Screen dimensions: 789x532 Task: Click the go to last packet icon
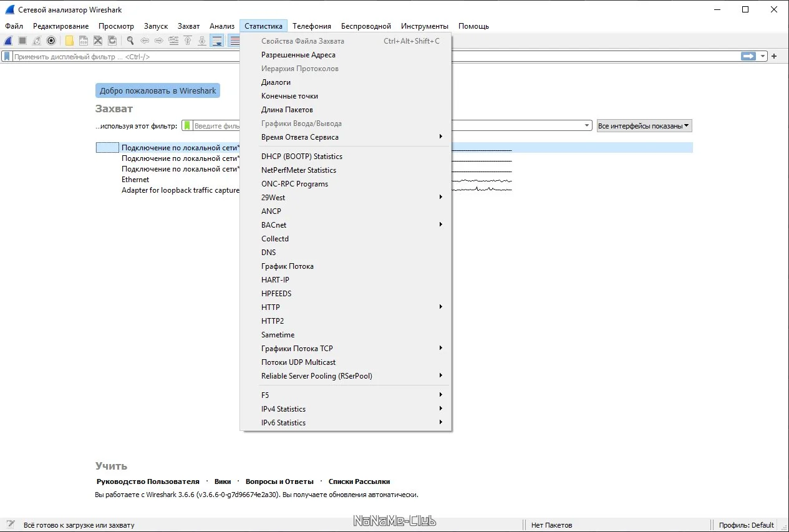point(202,41)
